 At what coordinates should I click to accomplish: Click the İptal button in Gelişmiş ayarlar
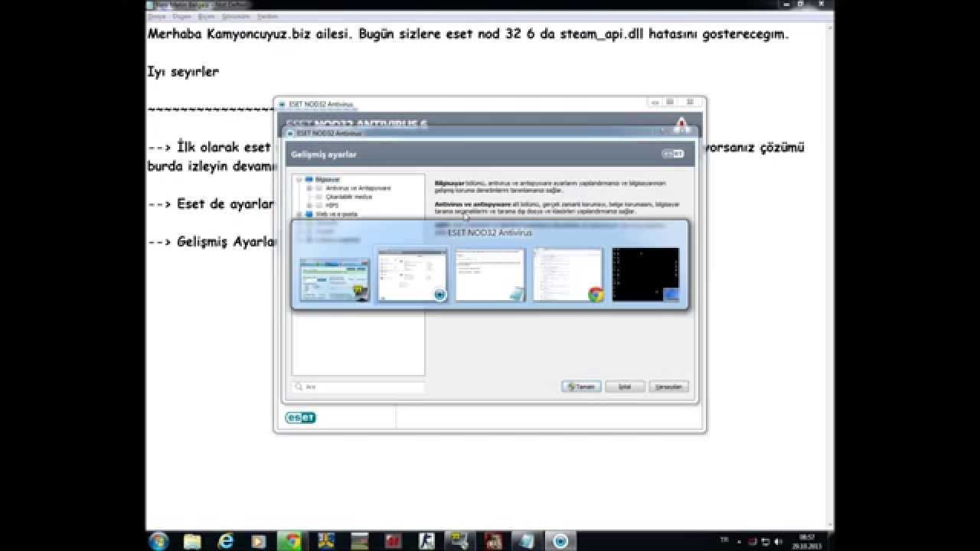pos(625,387)
